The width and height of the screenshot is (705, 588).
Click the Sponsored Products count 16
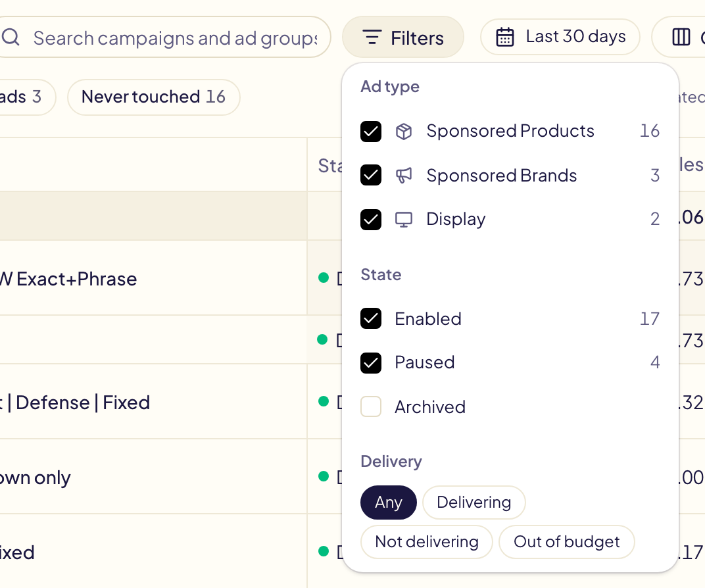coord(650,131)
